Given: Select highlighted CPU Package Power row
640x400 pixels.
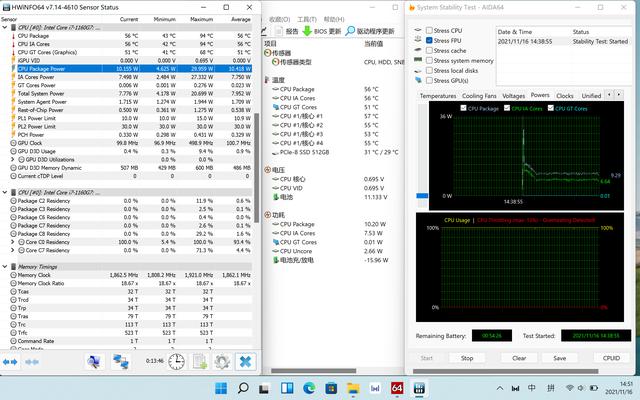Looking at the screenshot, I should point(134,69).
